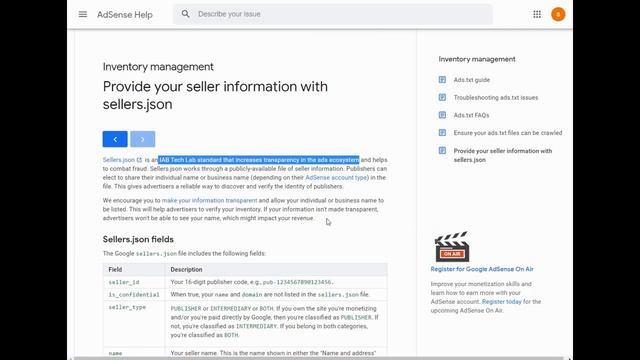Click the article icon beside Ads.txt FAQs

coord(442,115)
